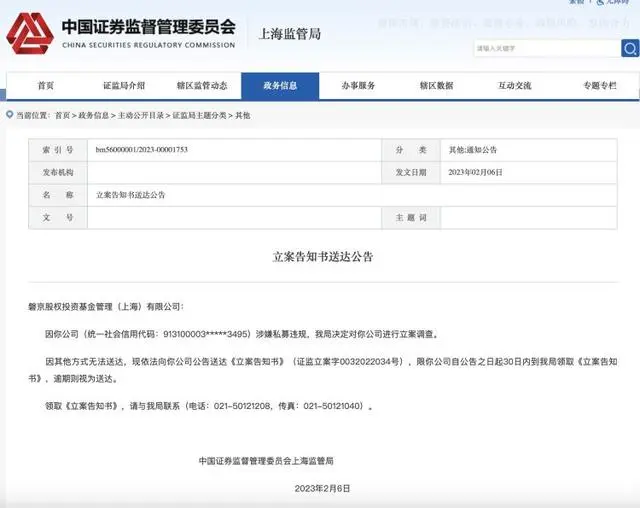Viewport: 640px width, 508px height.
Task: Click 首页 link in the breadcrumb
Action: tap(62, 115)
